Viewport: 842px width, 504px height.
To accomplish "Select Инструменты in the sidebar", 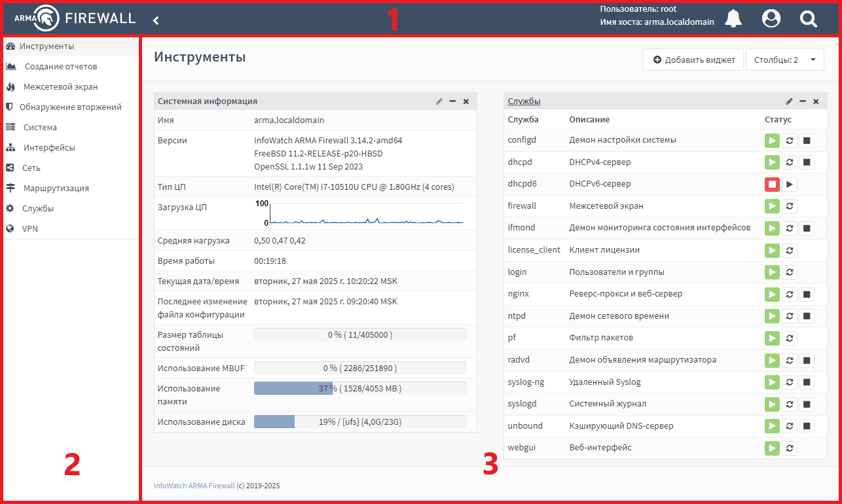I will (x=71, y=46).
